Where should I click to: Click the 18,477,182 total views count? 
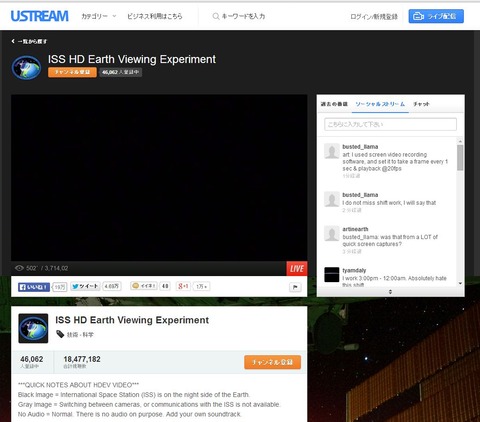tap(82, 359)
